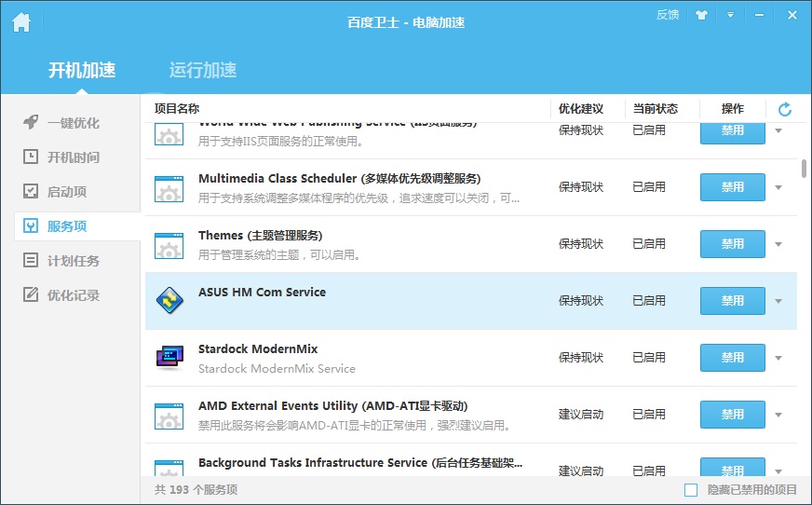Click Stardock ModernMix Service description

click(277, 369)
